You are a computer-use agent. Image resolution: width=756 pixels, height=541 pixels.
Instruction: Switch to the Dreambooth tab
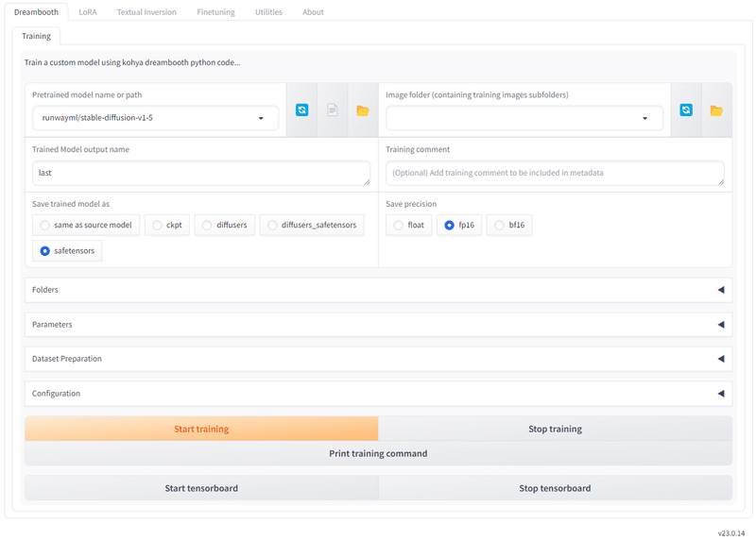tap(36, 12)
